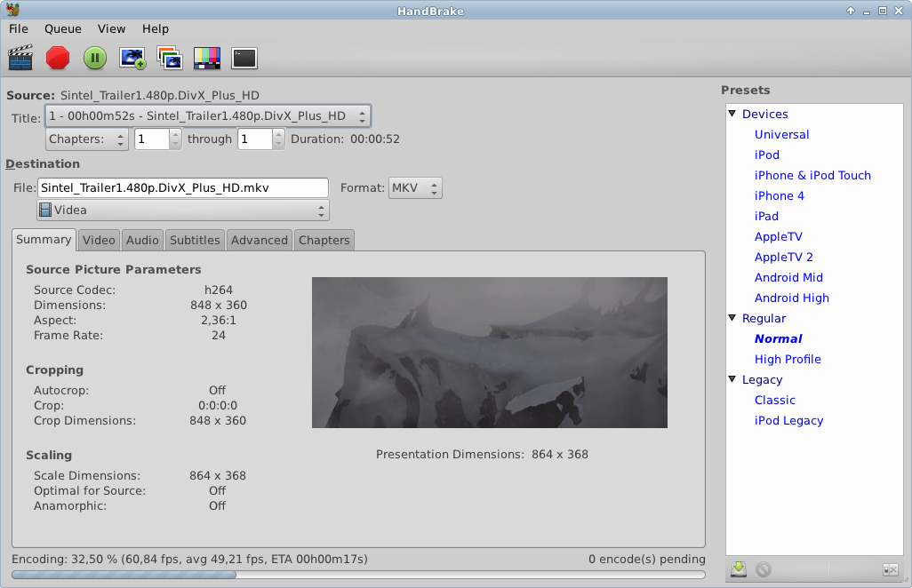912x588 pixels.
Task: Click the film icon in the Videa folder chooser
Action: coord(45,210)
